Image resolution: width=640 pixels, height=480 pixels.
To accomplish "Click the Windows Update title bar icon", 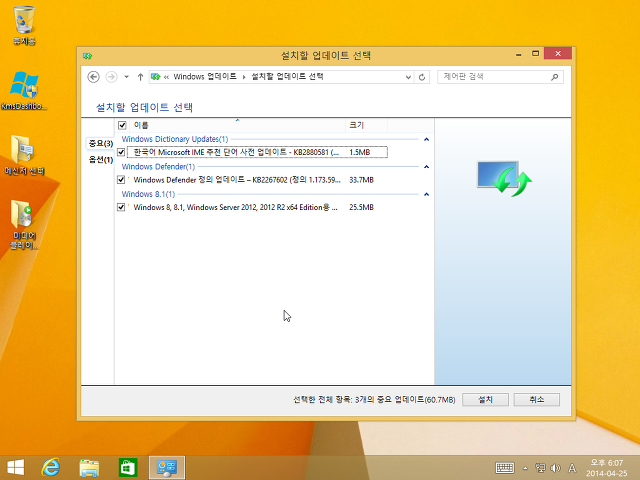I will [87, 56].
